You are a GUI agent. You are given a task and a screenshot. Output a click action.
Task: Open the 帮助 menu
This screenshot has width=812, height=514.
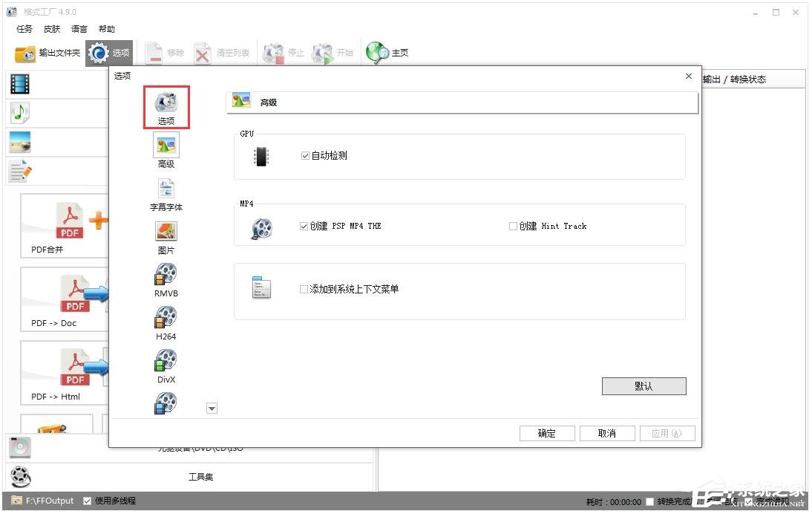pos(107,29)
